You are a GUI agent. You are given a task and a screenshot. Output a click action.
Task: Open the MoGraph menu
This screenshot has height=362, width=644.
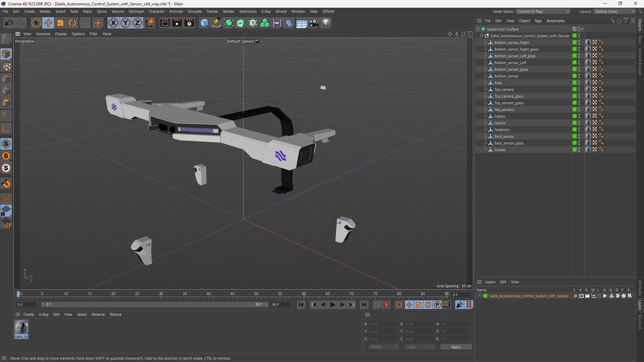[136, 11]
